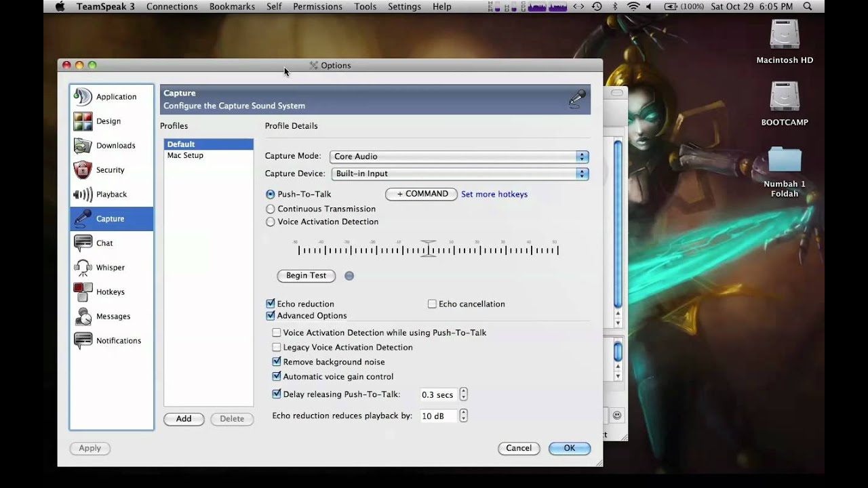This screenshot has width=868, height=488.
Task: Open the Connections menu
Action: (x=172, y=6)
